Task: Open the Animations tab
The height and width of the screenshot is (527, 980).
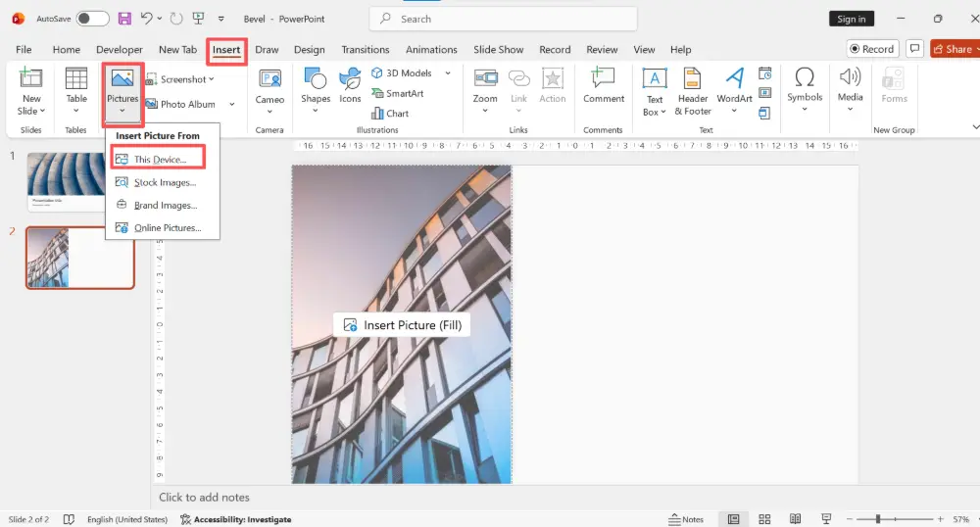Action: tap(431, 49)
